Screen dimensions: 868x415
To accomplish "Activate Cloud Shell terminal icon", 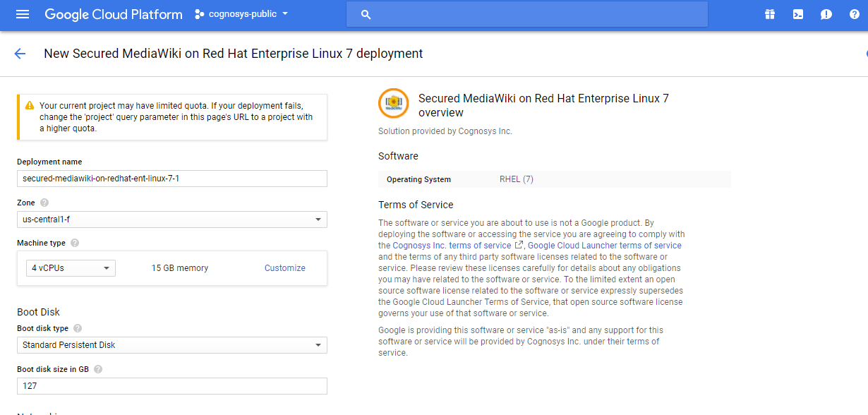I will tap(798, 14).
